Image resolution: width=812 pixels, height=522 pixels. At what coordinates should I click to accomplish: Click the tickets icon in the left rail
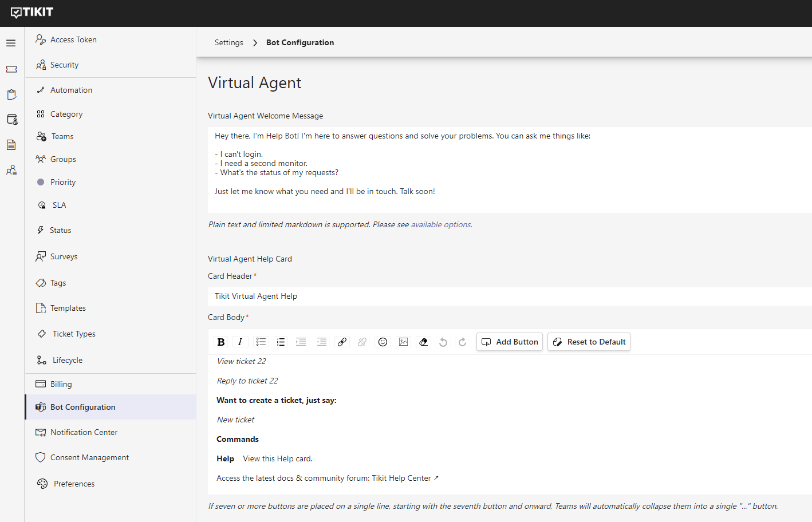(x=11, y=69)
